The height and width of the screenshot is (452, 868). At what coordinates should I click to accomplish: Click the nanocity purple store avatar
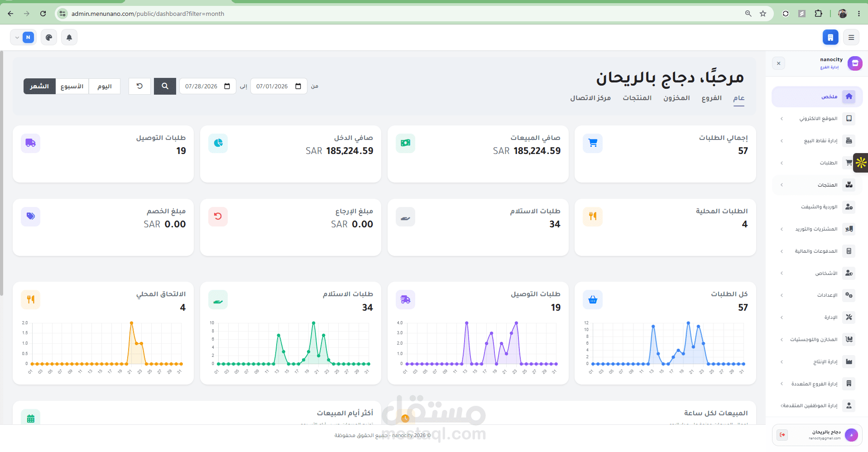click(855, 63)
